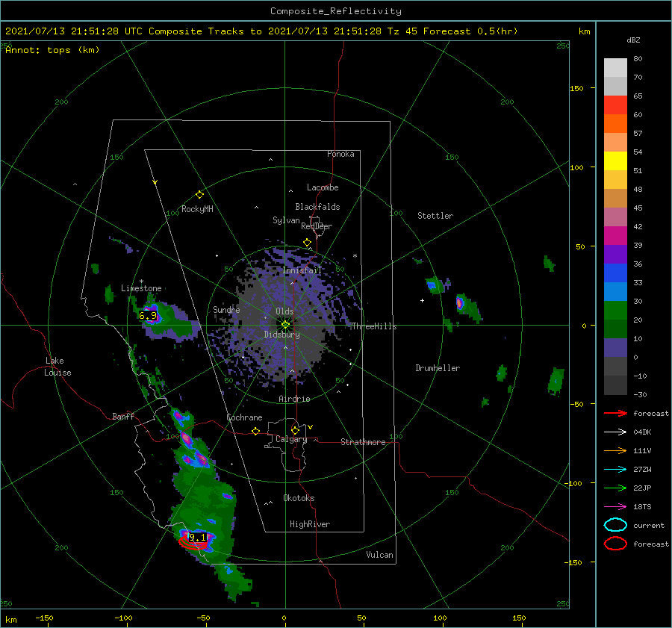This screenshot has width=672, height=628.
Task: Click the ThreeHills label
Action: click(374, 326)
